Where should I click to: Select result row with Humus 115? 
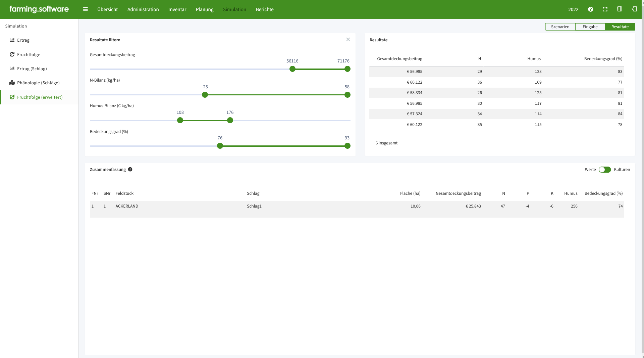point(496,125)
